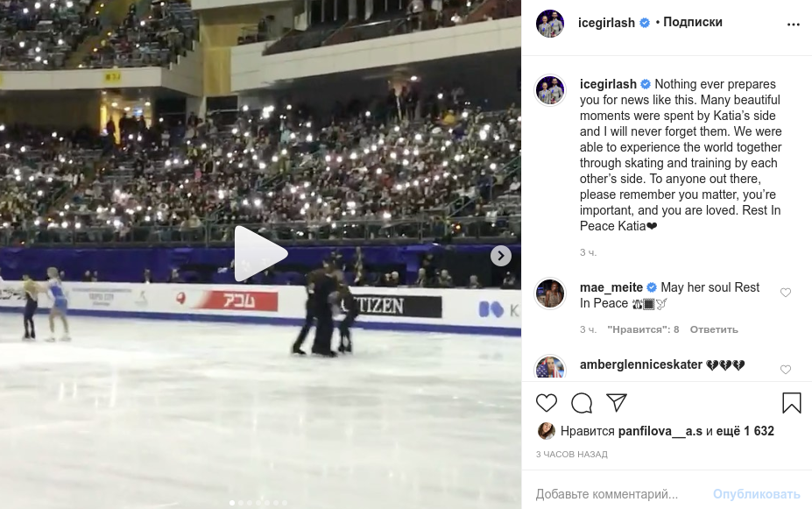Click the Опубликовать post button

tap(756, 494)
